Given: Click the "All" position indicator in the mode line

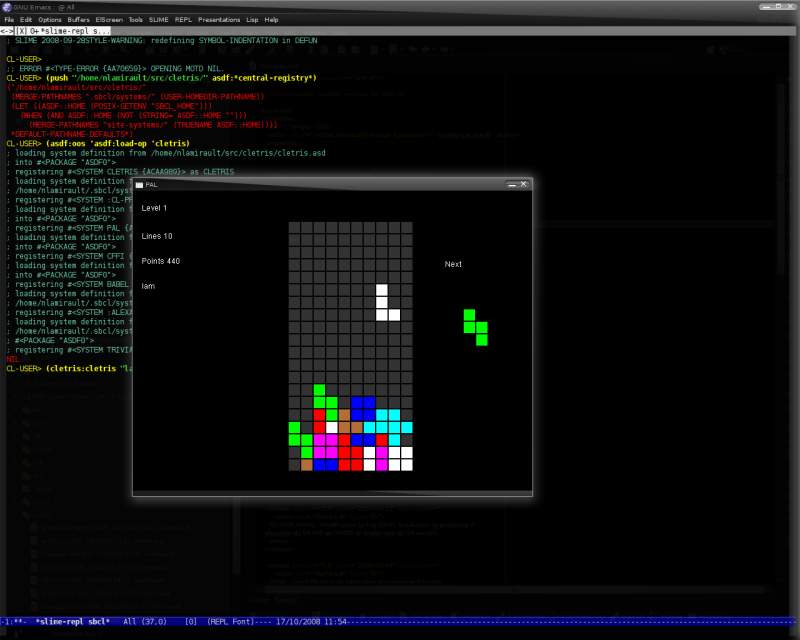Looking at the screenshot, I should coord(130,622).
